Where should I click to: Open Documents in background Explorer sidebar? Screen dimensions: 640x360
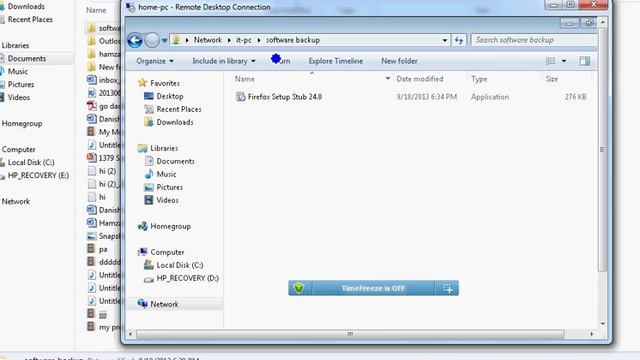point(27,58)
